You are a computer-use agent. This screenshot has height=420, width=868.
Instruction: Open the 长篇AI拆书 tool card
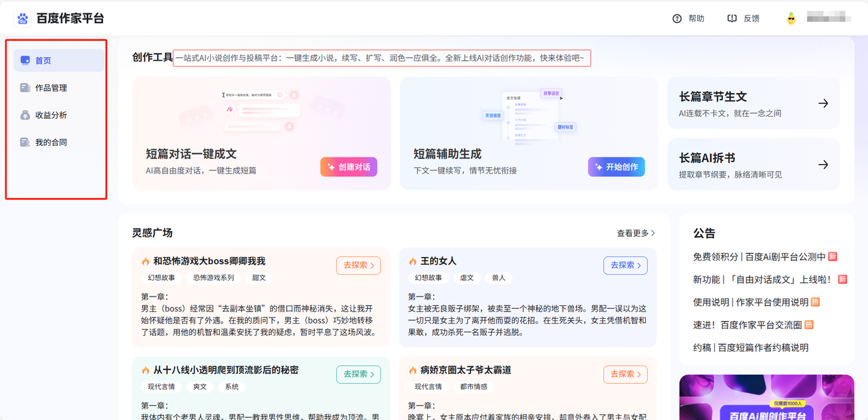(x=753, y=164)
